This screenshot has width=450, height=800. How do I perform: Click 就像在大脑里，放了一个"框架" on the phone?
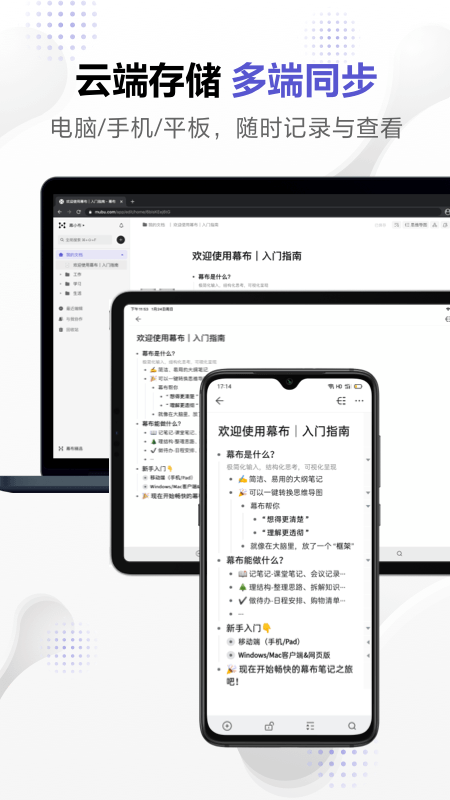pos(303,546)
